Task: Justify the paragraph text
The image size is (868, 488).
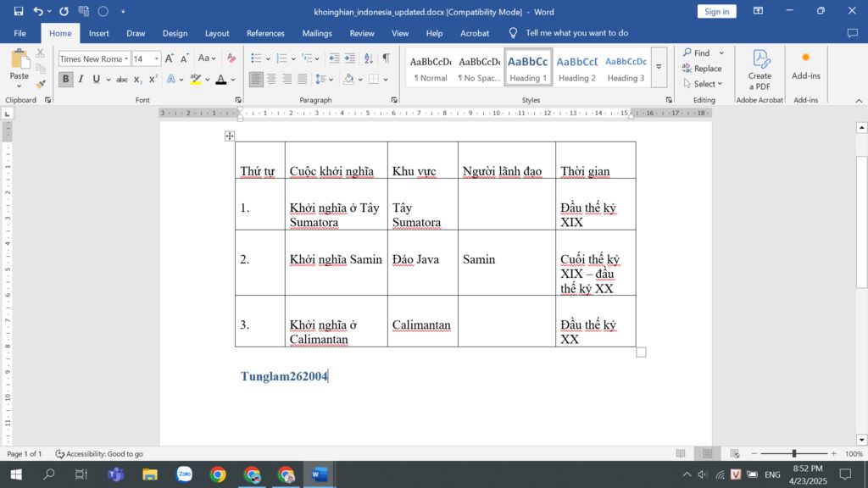Action: [303, 79]
